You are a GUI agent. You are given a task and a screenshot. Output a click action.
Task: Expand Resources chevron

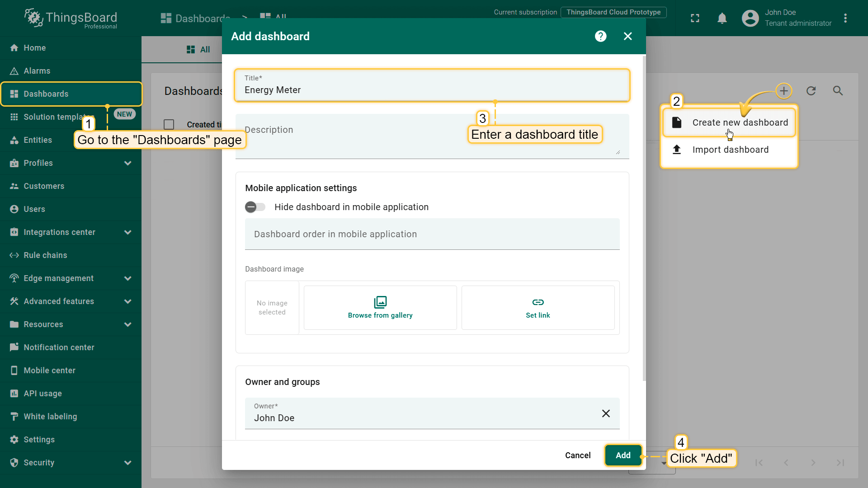(128, 324)
